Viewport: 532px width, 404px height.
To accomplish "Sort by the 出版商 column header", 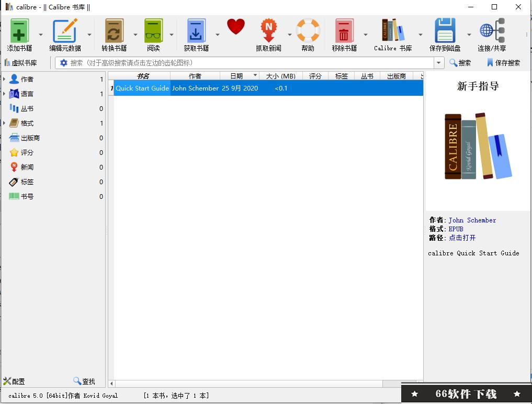I will click(x=397, y=76).
